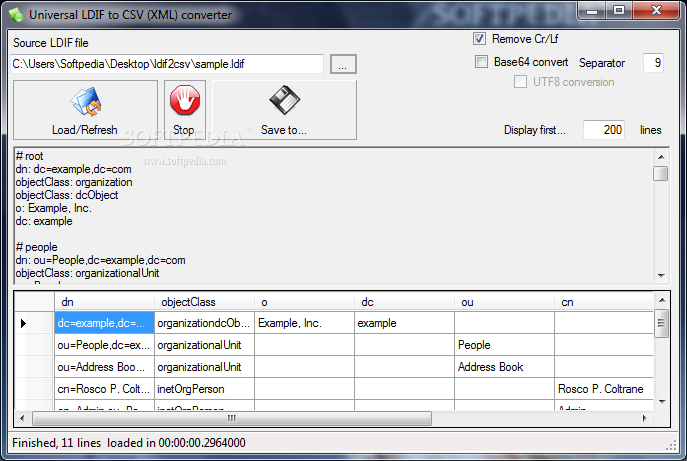Sort by the objectClass column header
Viewport: 687px width, 461px height.
tap(204, 302)
